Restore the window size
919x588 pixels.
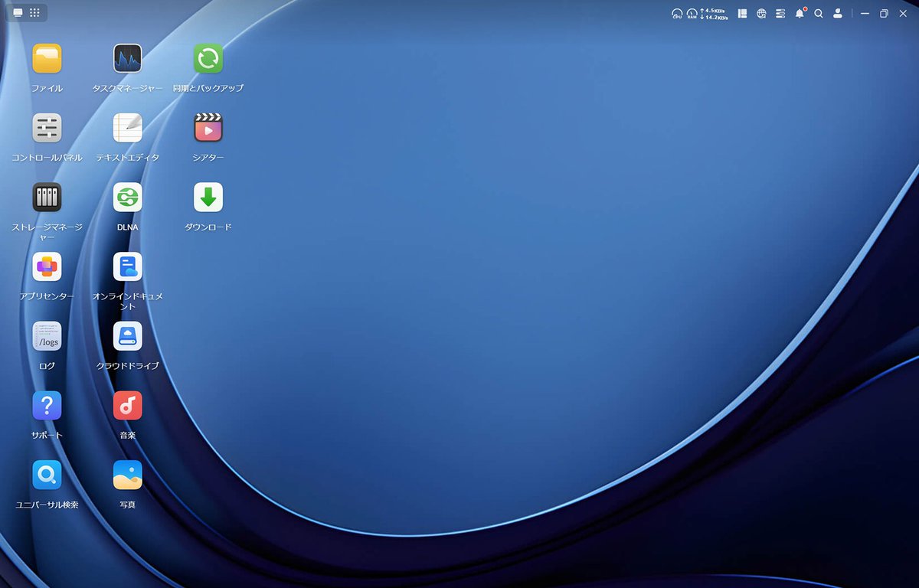coord(884,13)
